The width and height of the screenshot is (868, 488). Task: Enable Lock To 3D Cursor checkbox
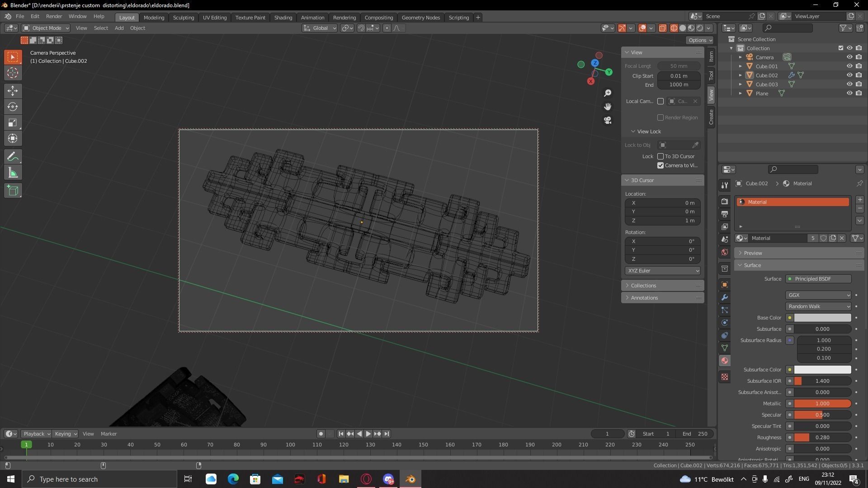coord(660,156)
